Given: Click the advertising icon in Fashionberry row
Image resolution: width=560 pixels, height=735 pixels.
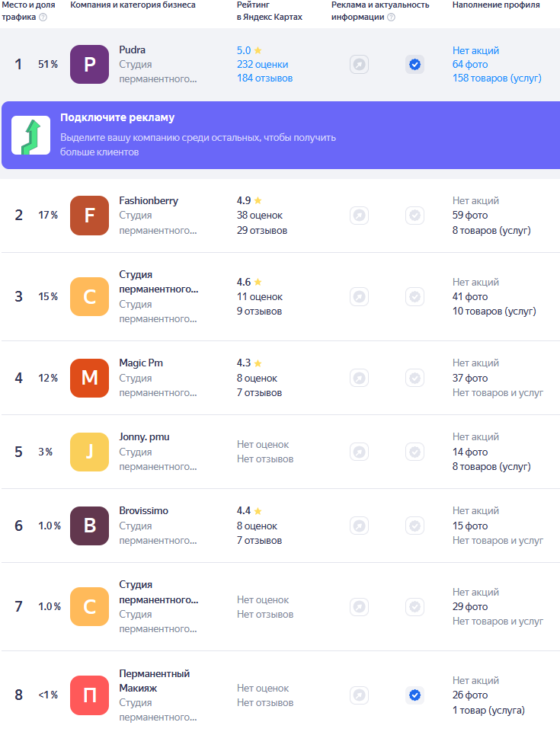Looking at the screenshot, I should pos(360,215).
